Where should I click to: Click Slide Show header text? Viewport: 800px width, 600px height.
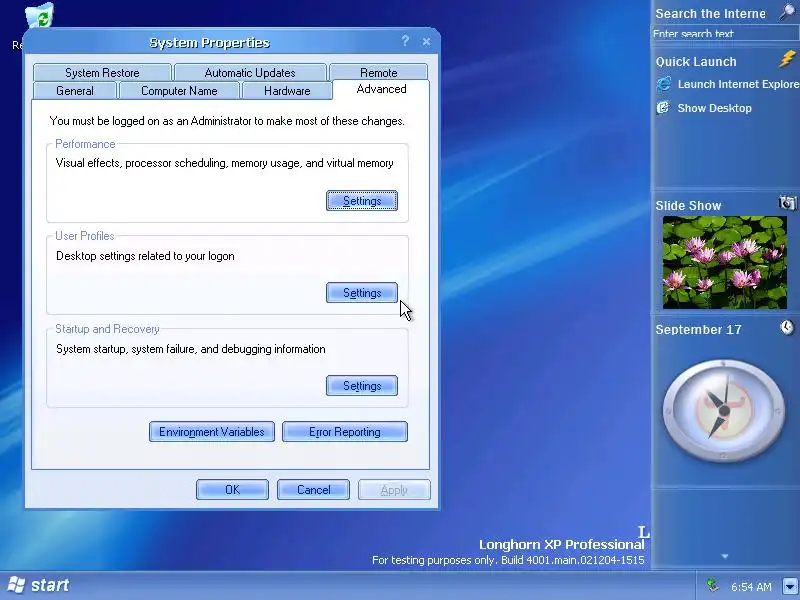[688, 206]
